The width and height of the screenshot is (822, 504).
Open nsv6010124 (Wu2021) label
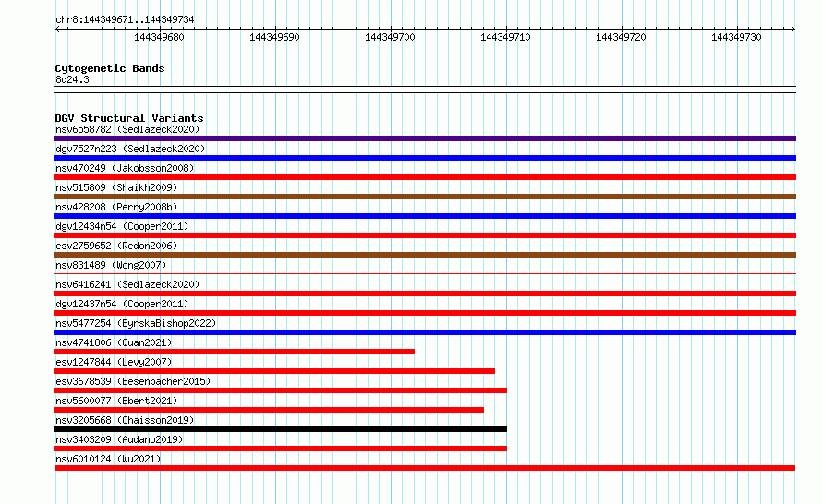coord(108,459)
